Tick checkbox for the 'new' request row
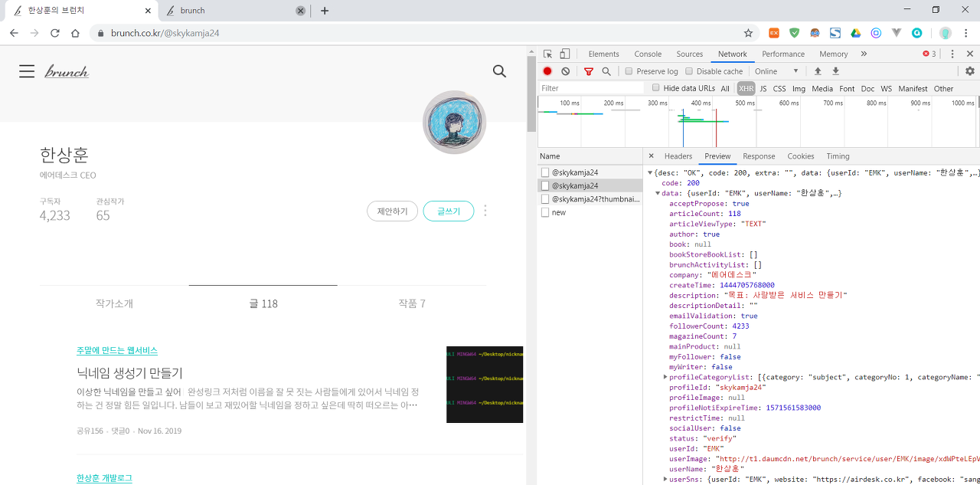This screenshot has height=485, width=980. coord(545,212)
